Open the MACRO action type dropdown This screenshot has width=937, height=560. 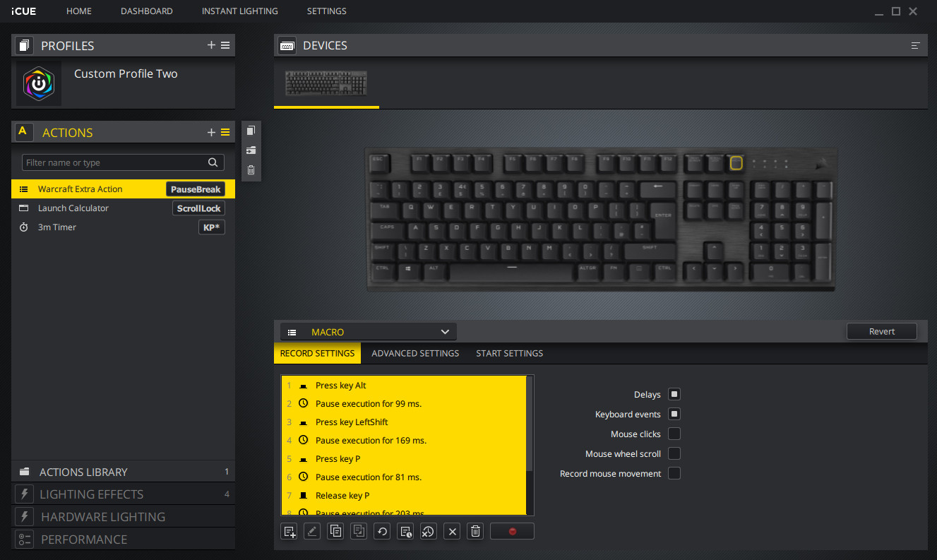point(369,332)
